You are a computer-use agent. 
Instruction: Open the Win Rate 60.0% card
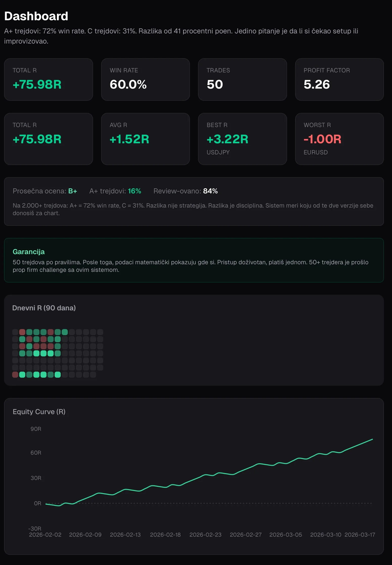[145, 79]
